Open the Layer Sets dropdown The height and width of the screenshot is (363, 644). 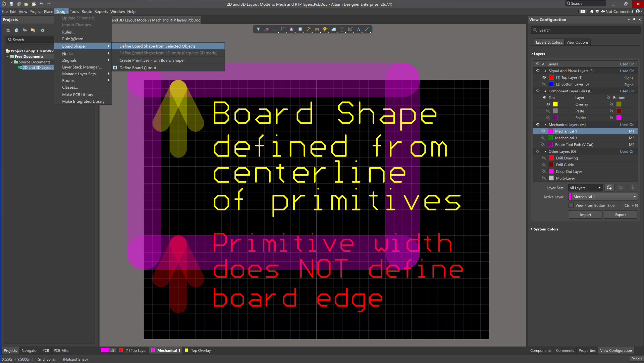click(x=585, y=188)
